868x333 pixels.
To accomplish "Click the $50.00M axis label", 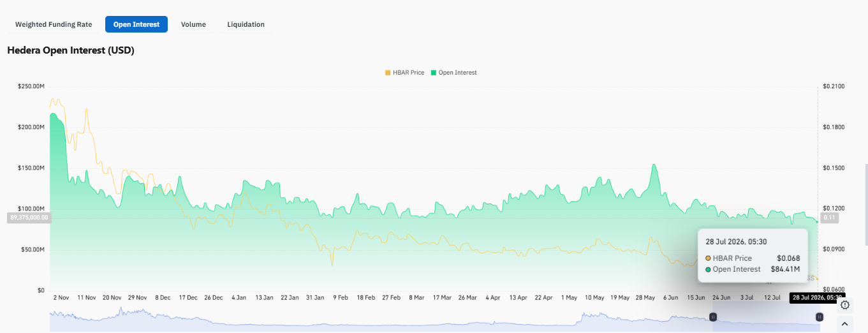I will coord(33,249).
